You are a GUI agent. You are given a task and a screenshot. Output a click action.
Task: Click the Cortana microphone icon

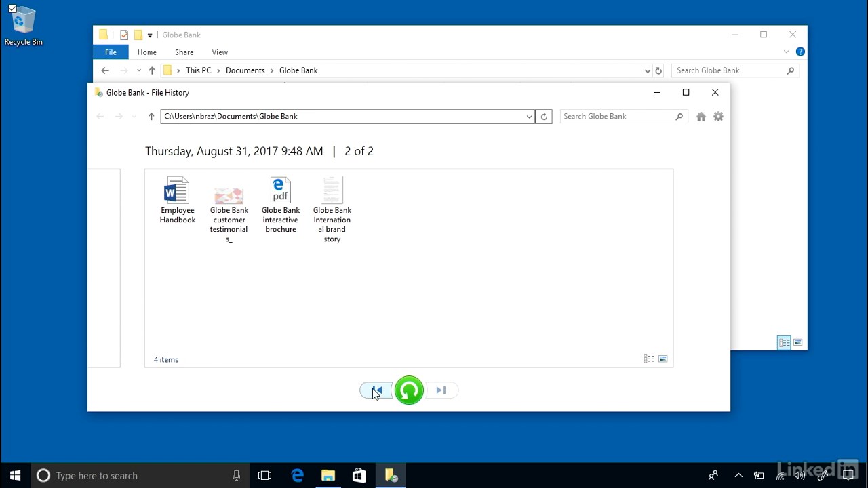[236, 476]
